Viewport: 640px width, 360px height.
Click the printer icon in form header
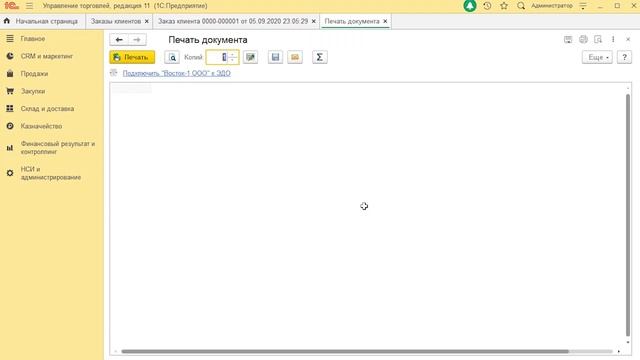coord(583,39)
